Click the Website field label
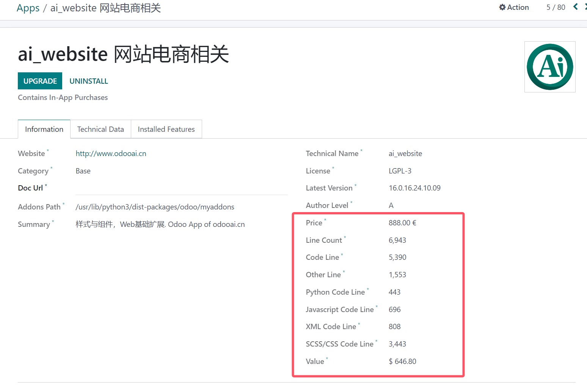The height and width of the screenshot is (392, 587). tap(31, 153)
